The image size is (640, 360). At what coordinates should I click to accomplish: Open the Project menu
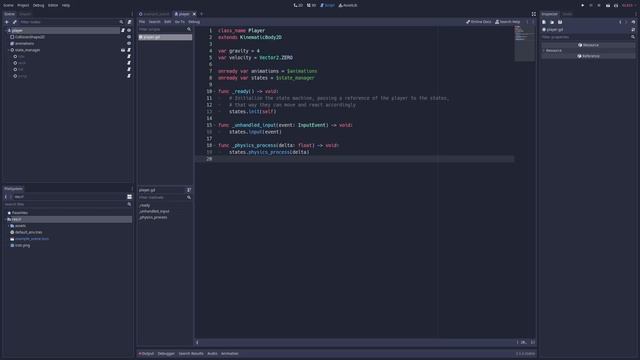tap(23, 5)
